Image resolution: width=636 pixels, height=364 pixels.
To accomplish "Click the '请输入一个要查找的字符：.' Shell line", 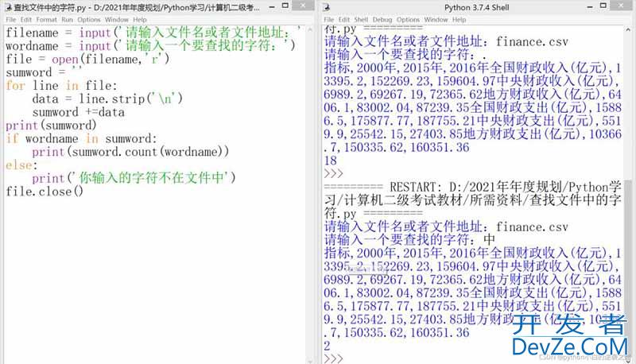I will coord(405,54).
